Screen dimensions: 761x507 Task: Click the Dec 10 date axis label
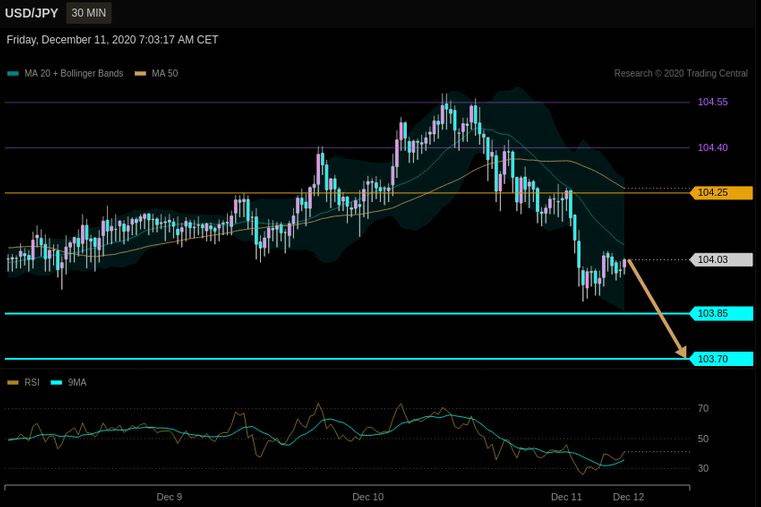point(368,497)
